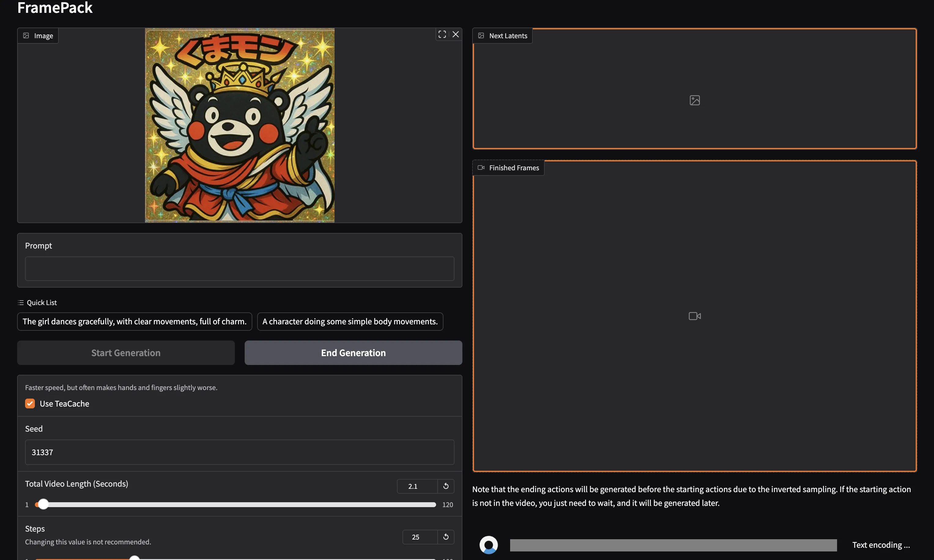Click the circular progress spinner icon
934x560 pixels.
point(488,545)
